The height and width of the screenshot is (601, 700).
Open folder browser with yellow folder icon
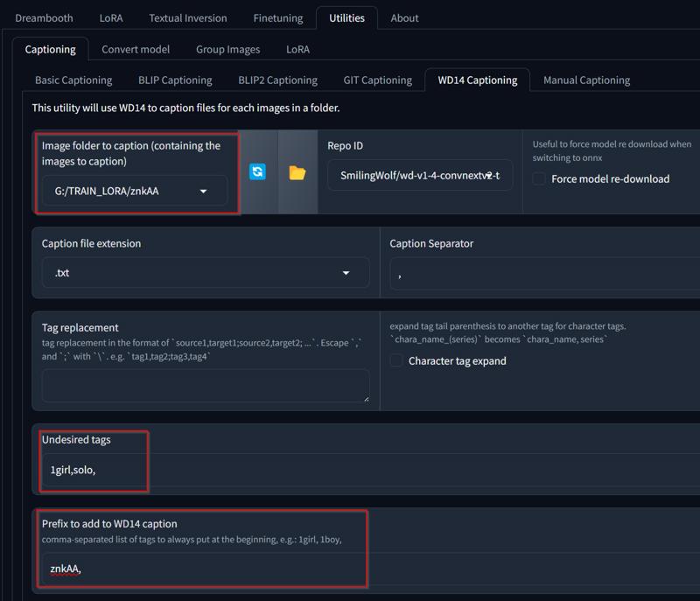click(x=297, y=172)
